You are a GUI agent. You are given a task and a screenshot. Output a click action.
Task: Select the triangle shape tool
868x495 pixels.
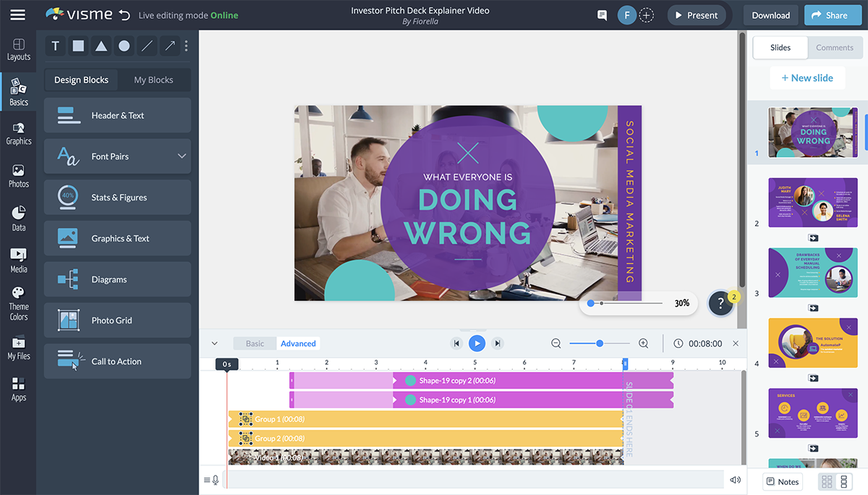[x=101, y=46]
